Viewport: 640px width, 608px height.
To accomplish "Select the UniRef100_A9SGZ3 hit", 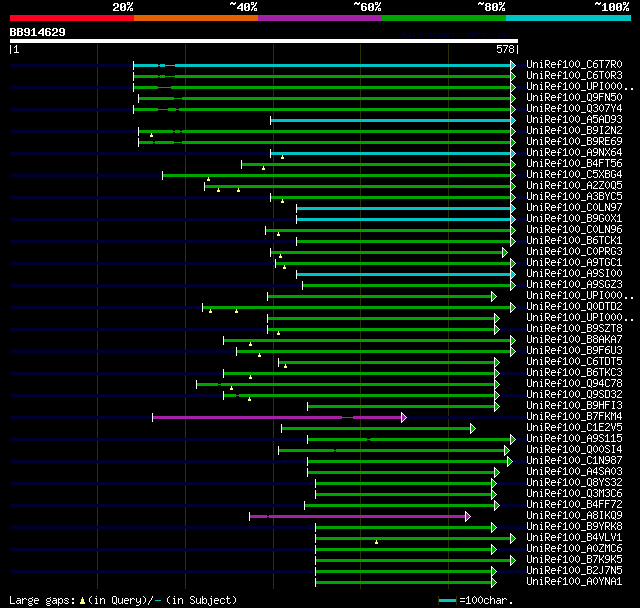I will click(x=574, y=285).
